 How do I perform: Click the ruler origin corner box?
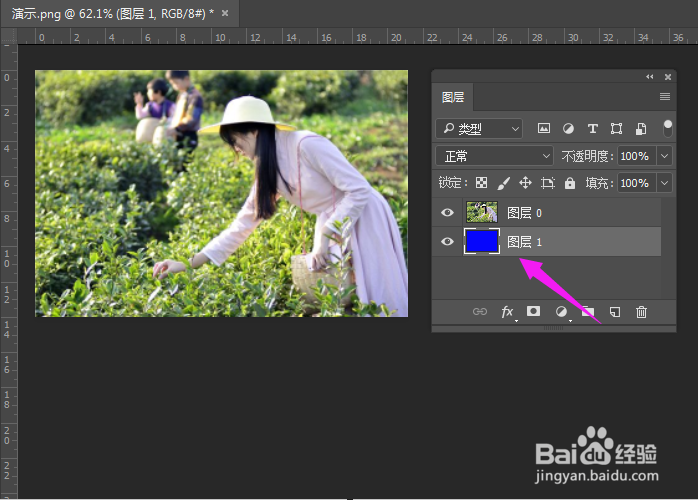pos(8,36)
